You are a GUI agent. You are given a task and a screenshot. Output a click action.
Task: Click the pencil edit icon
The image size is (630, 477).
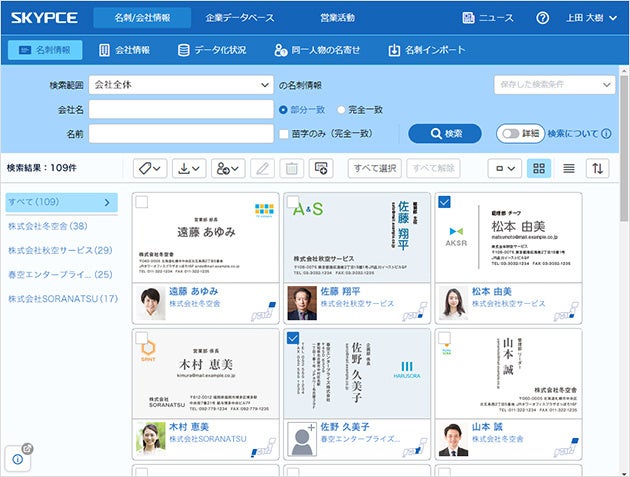pos(262,168)
